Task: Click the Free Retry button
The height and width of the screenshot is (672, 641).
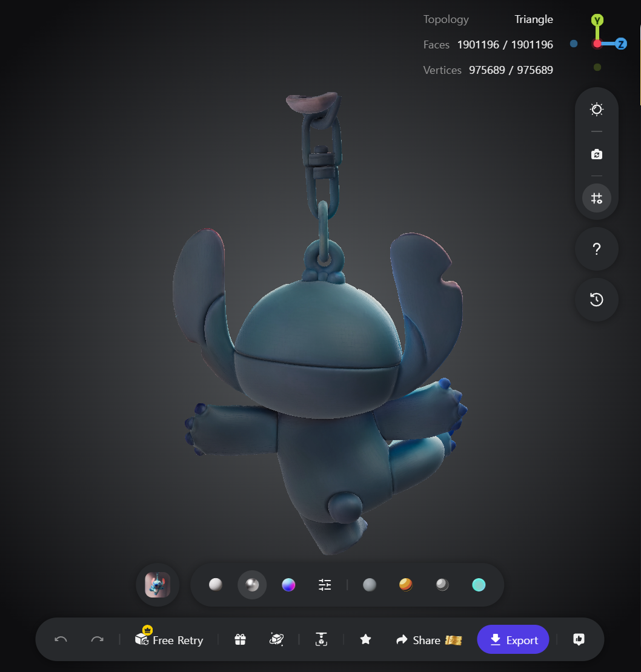Action: tap(169, 639)
